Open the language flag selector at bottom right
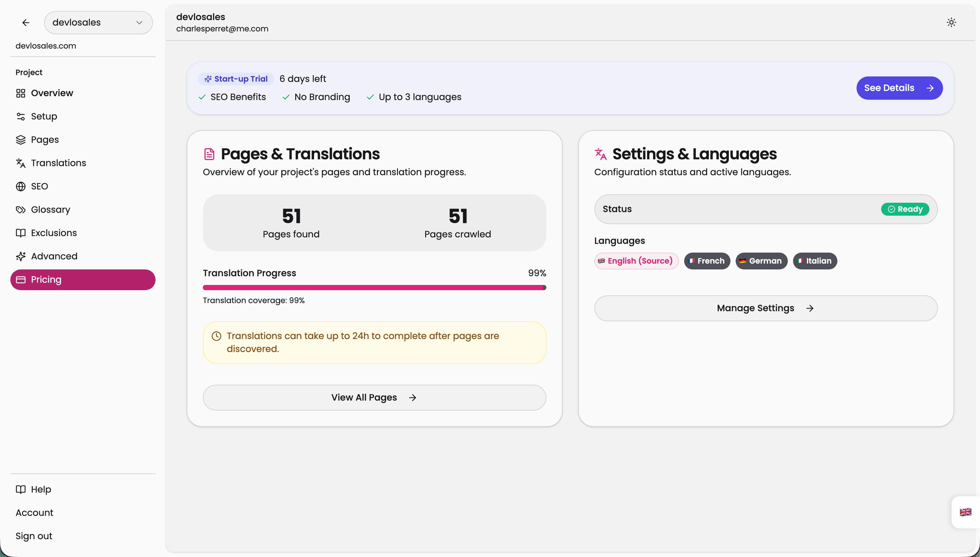Viewport: 980px width, 557px height. [x=965, y=512]
